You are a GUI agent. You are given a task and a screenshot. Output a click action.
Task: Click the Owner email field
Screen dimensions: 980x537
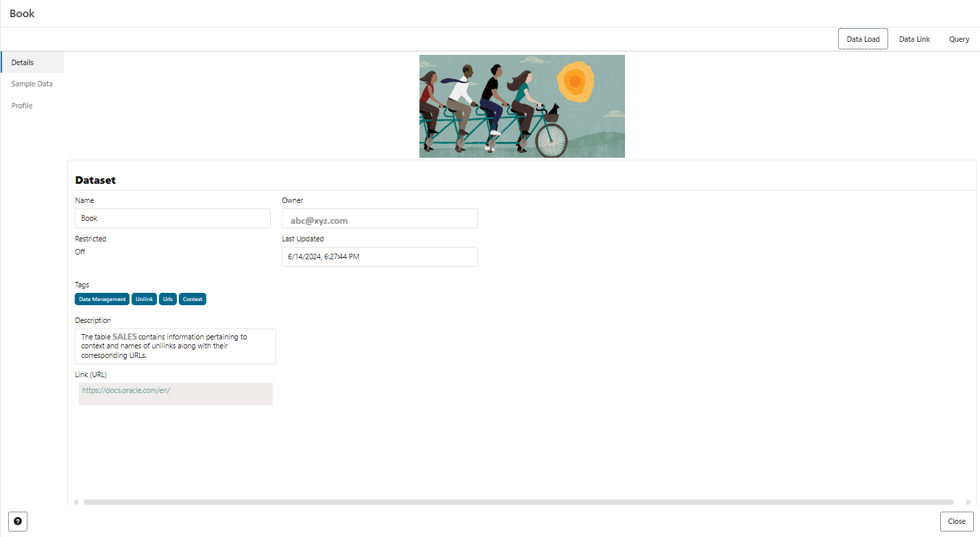tap(379, 219)
